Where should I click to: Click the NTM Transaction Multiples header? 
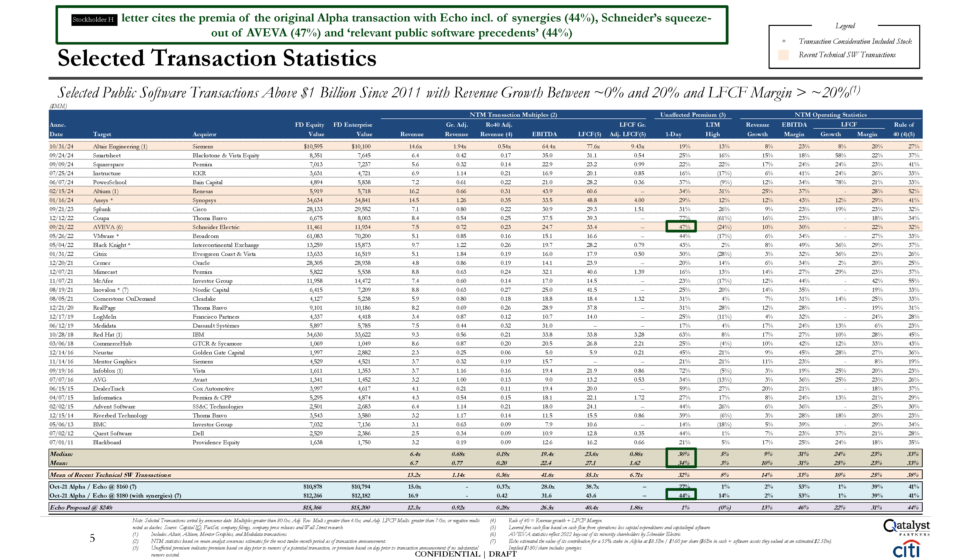pos(513,115)
